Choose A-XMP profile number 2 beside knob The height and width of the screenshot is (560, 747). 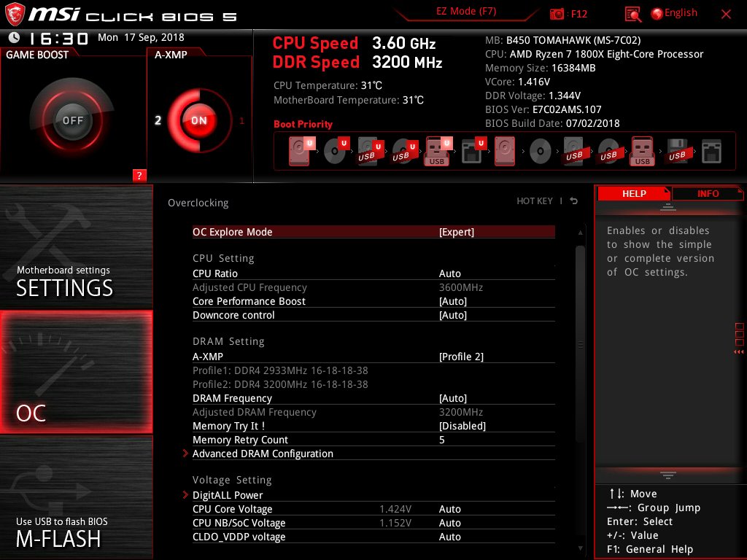[158, 120]
